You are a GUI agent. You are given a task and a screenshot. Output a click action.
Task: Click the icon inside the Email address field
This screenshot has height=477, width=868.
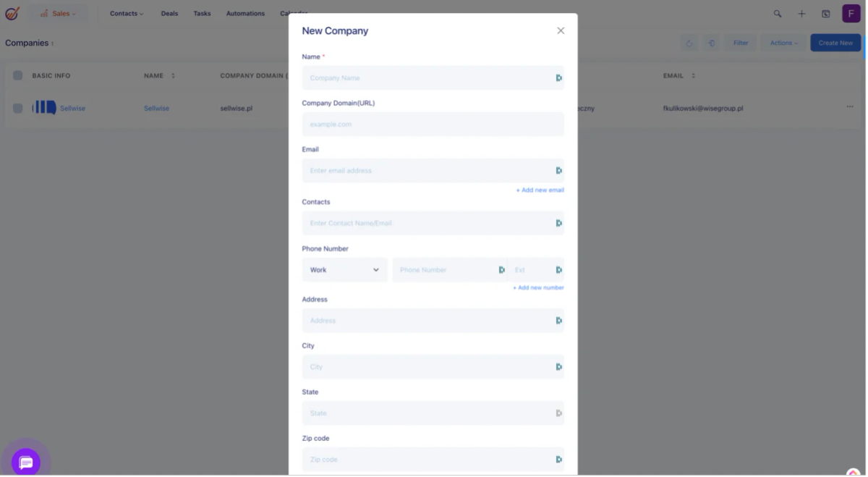558,171
